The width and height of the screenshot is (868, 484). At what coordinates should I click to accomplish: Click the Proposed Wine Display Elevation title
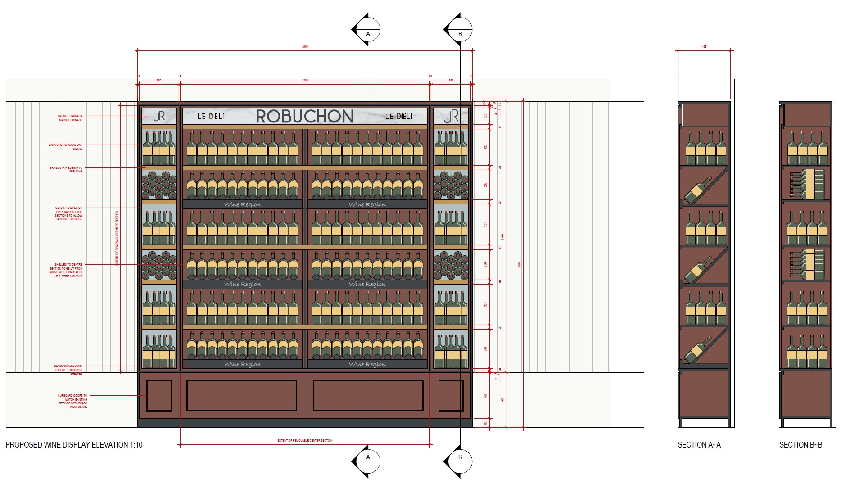point(74,445)
